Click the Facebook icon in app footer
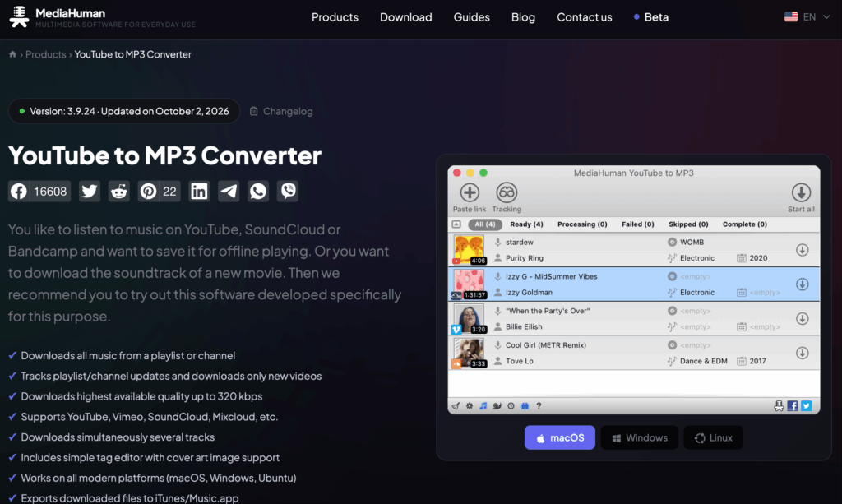 [x=793, y=406]
